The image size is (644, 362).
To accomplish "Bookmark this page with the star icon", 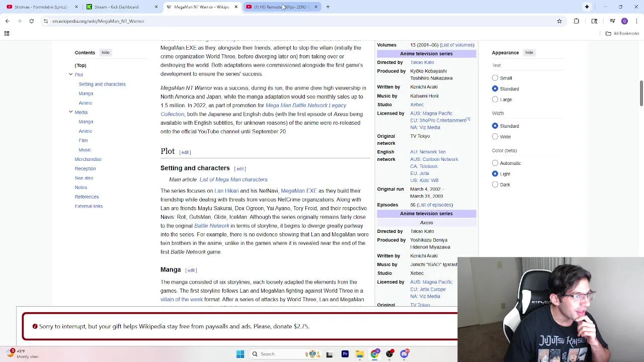I will coord(559,21).
